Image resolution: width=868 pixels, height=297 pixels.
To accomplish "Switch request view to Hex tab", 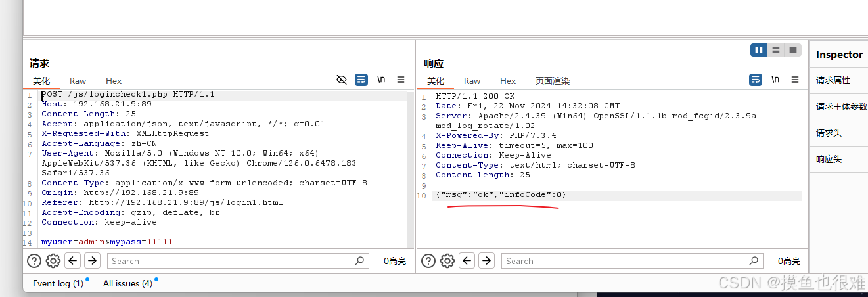I will (x=114, y=81).
